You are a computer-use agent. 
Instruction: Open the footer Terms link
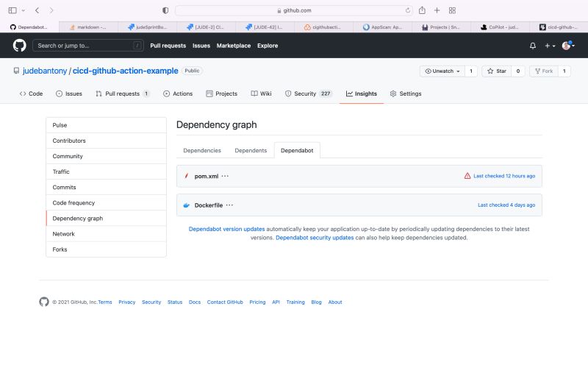pyautogui.click(x=105, y=302)
